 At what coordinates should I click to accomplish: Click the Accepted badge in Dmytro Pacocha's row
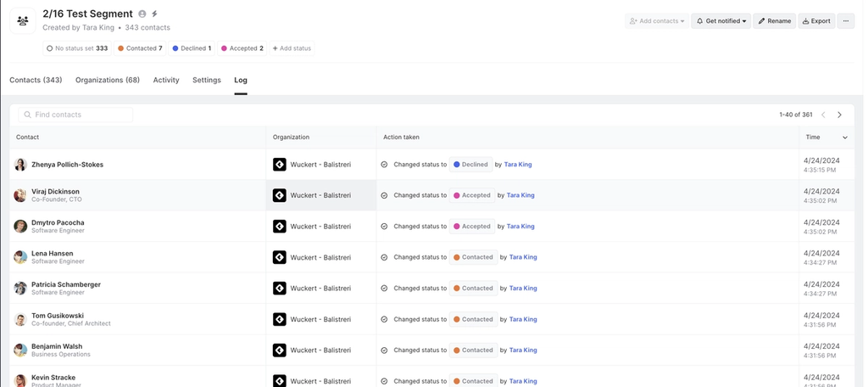[x=472, y=227]
